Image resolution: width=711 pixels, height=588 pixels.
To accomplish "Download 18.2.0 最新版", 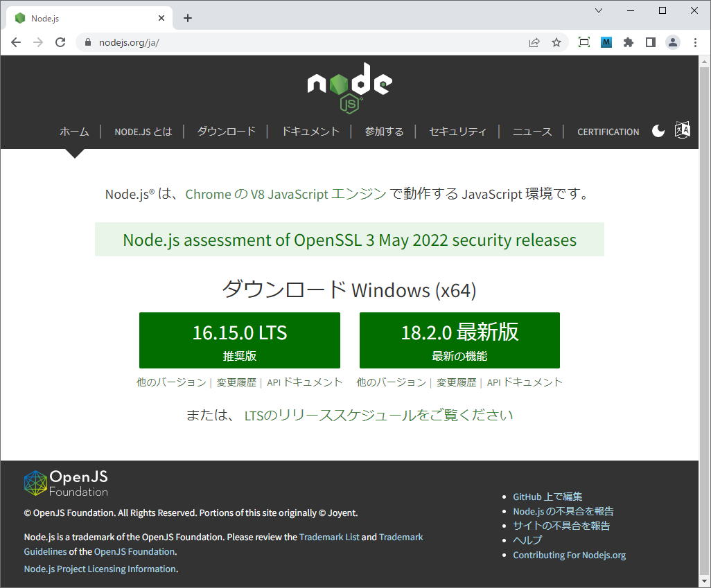I will pos(459,341).
